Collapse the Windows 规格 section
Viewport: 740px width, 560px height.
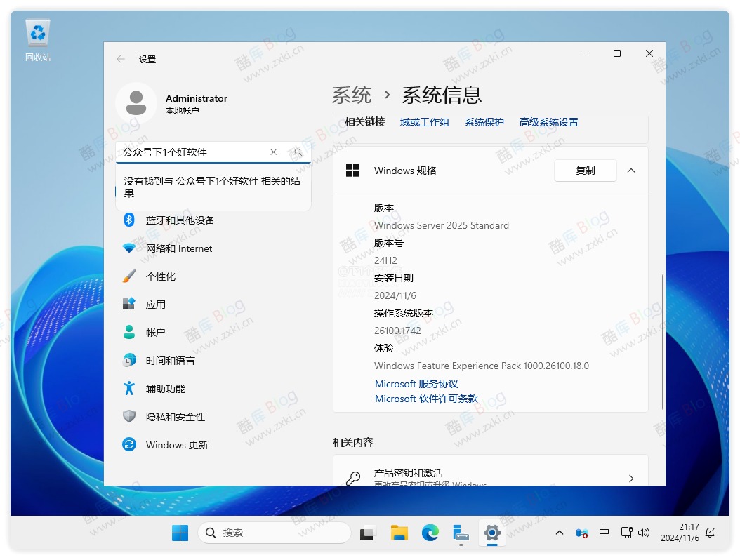coord(630,171)
